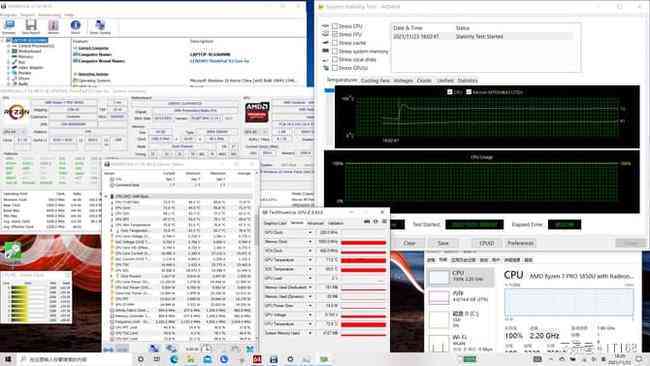The width and height of the screenshot is (650, 366).
Task: Open the Edge browser taskbar icon
Action: (x=174, y=359)
